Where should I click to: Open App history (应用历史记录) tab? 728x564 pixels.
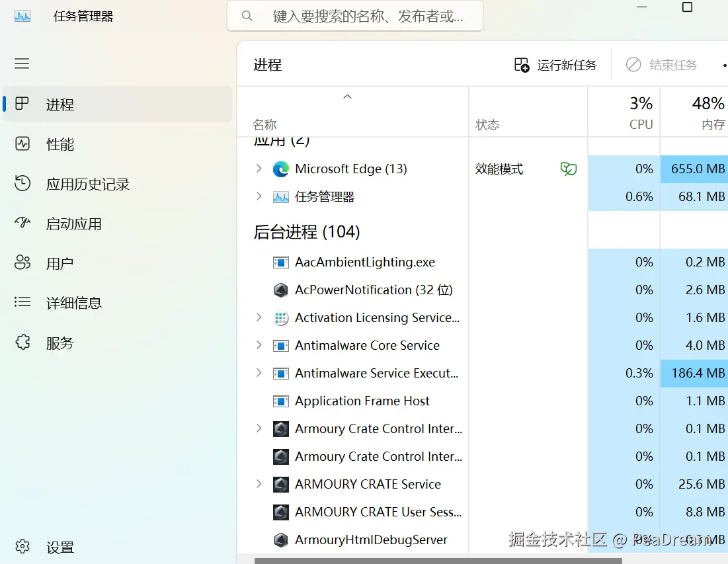(118, 184)
